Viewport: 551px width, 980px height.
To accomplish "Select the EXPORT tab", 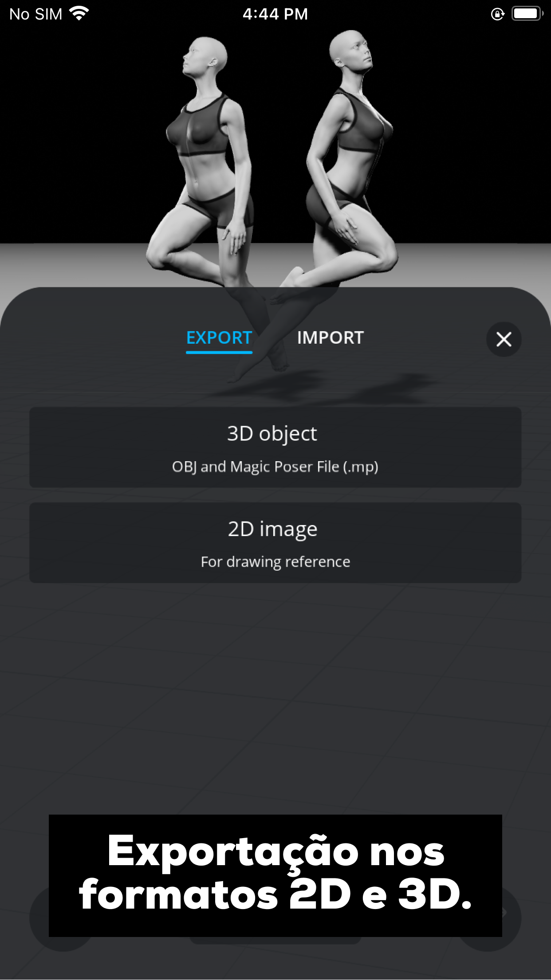I will tap(219, 338).
